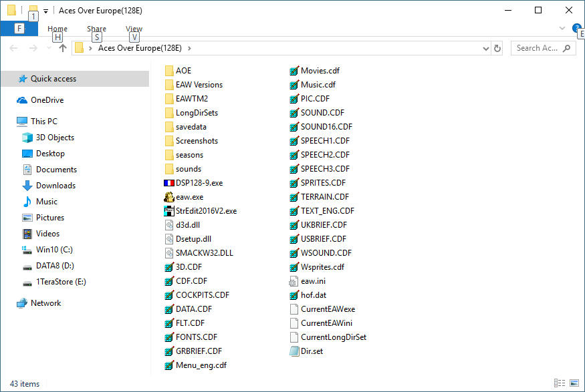Select the LongDirSets folder

191,113
